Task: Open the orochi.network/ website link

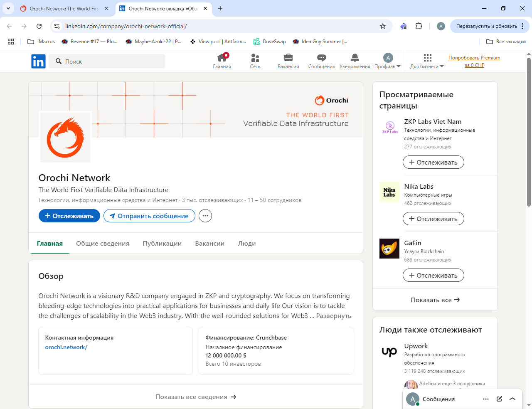Action: click(66, 347)
